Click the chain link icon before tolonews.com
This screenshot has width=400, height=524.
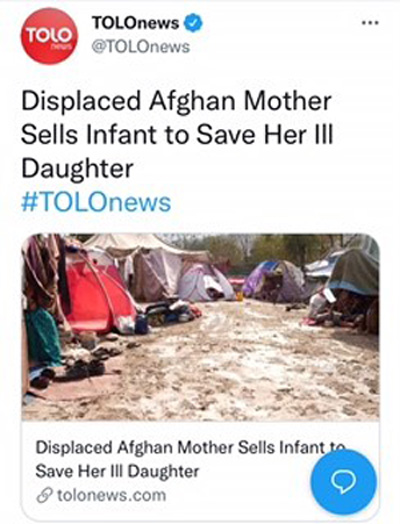coord(45,495)
